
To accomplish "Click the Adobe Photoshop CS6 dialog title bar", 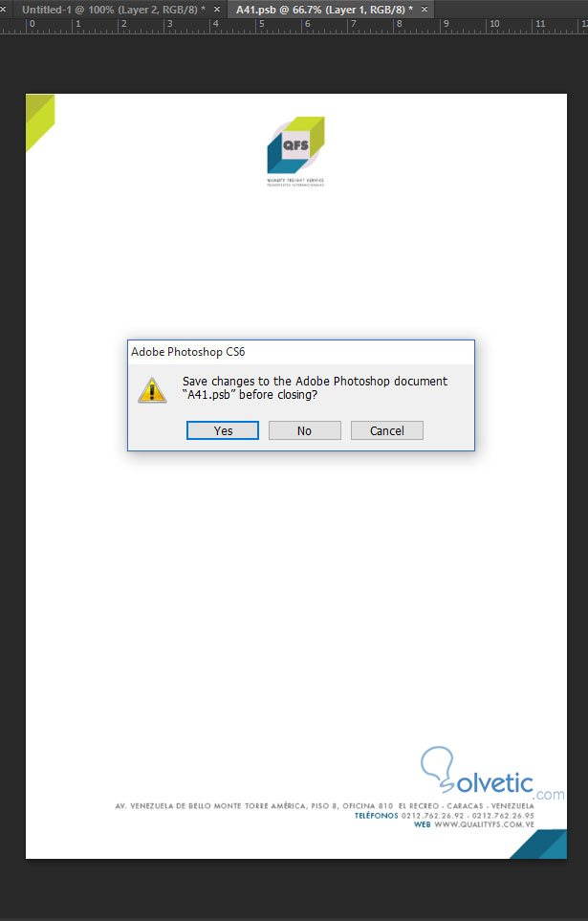I will point(301,352).
